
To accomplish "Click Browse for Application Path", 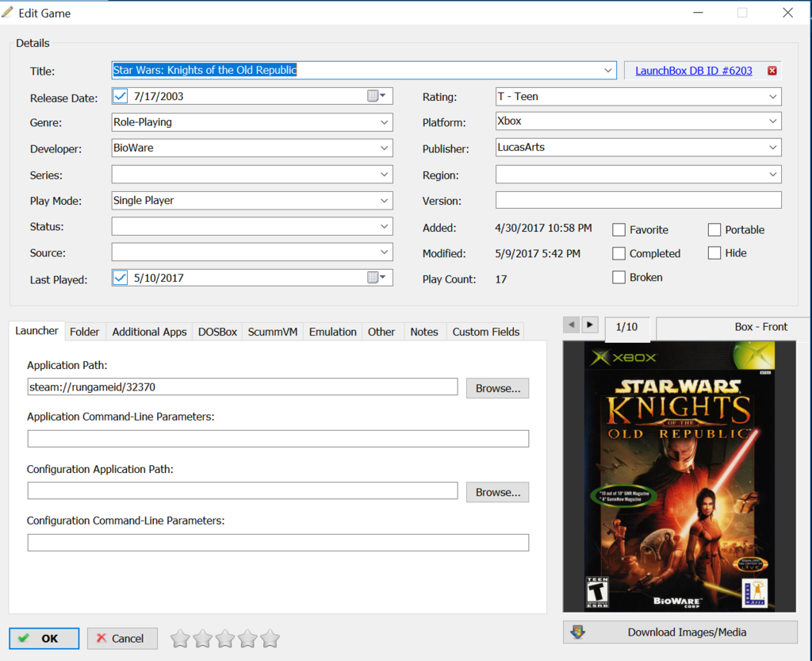I will 497,388.
